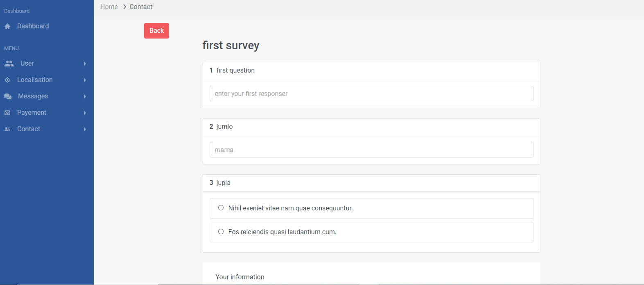Viewport: 644px width, 285px height.
Task: Select the 'Nihil eveniet vitae nam' radio option
Action: [x=221, y=208]
